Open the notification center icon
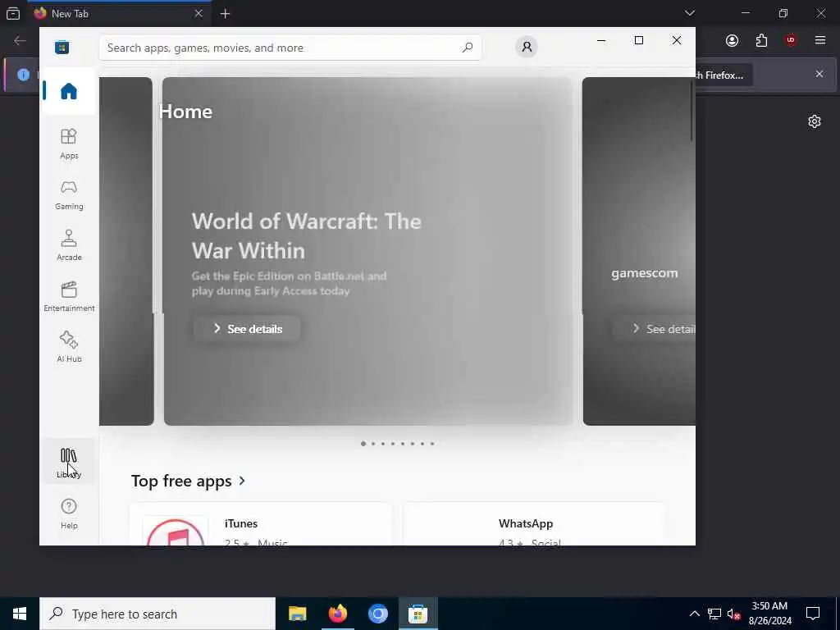Image resolution: width=840 pixels, height=630 pixels. coord(813,614)
